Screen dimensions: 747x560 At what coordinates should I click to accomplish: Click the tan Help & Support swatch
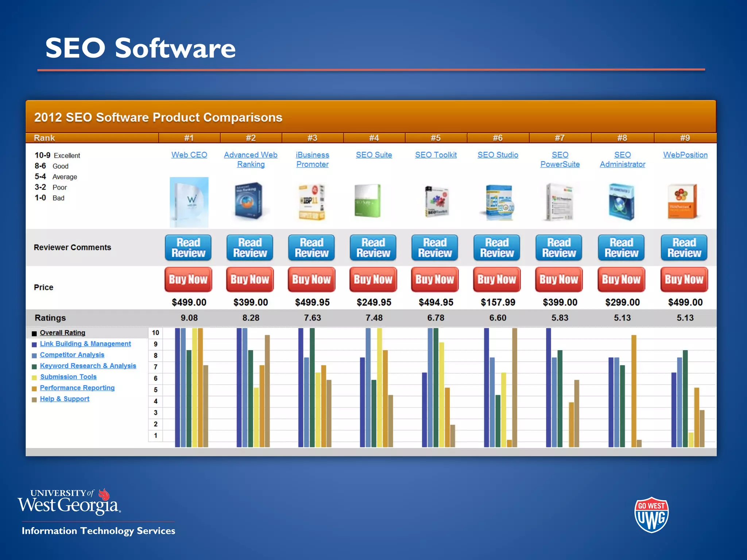pos(34,400)
